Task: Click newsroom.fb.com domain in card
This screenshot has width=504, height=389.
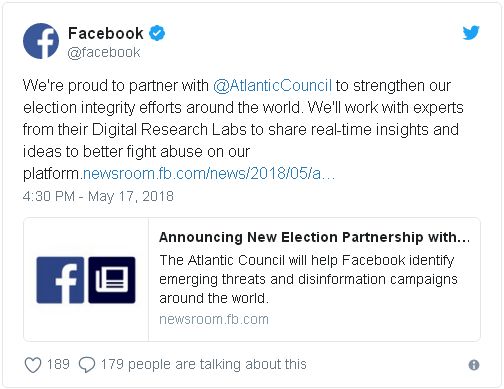Action: click(214, 319)
